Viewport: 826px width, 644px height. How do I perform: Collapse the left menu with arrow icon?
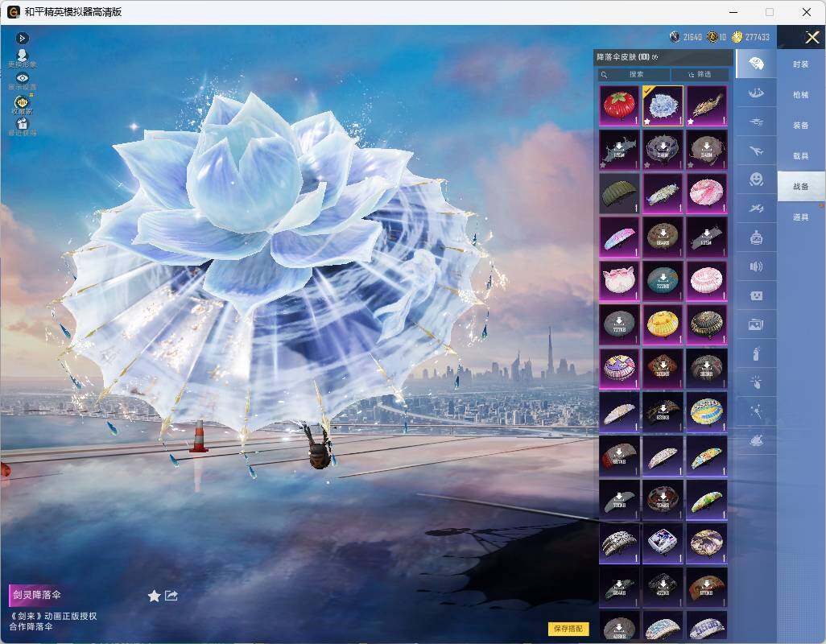pos(22,38)
